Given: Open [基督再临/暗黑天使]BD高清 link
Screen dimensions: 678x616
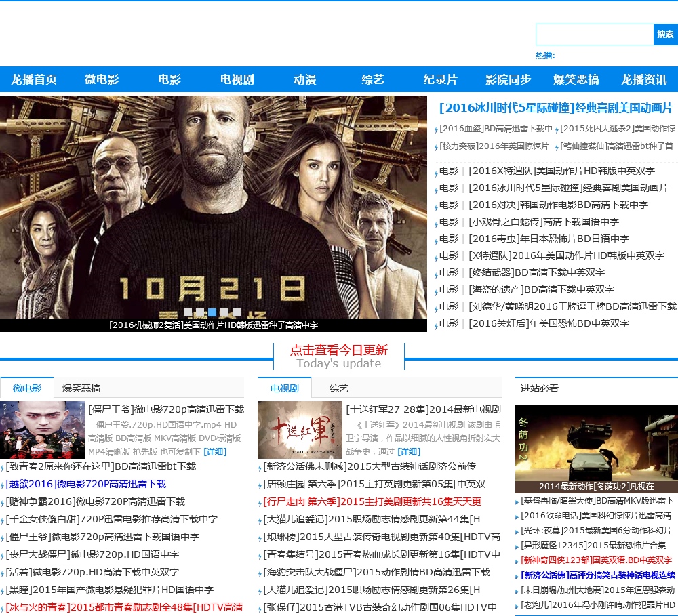Looking at the screenshot, I should click(597, 501).
